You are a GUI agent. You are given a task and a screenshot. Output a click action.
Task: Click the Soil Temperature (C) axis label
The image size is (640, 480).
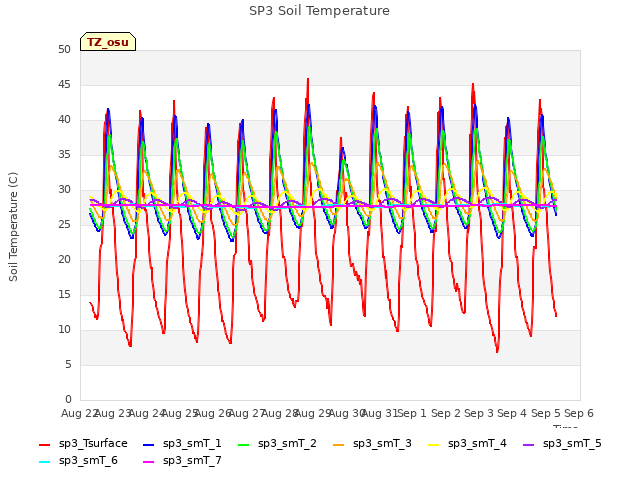[13, 227]
